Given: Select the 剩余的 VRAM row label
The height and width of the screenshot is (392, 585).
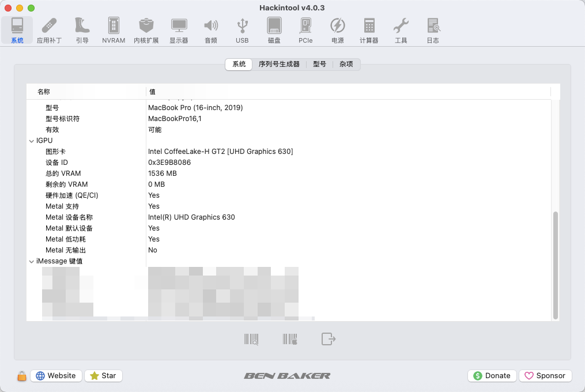Looking at the screenshot, I should pos(67,184).
